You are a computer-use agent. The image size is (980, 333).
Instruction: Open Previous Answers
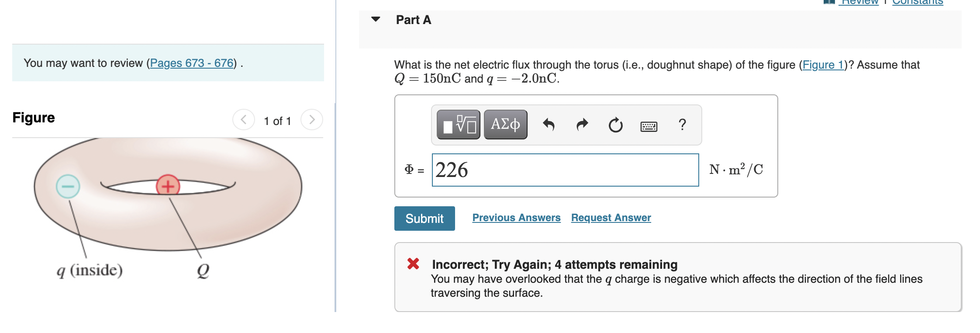click(516, 218)
